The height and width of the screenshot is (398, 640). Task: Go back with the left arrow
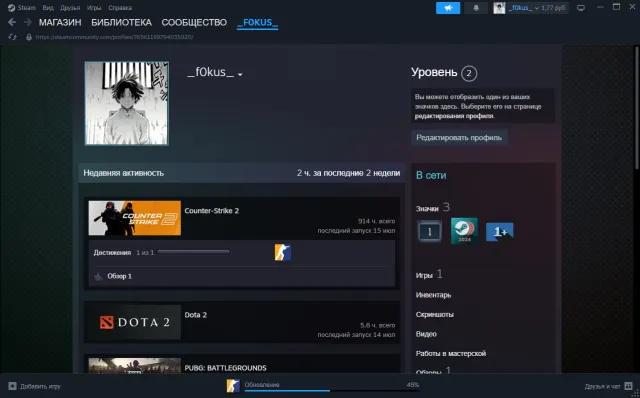pos(12,22)
